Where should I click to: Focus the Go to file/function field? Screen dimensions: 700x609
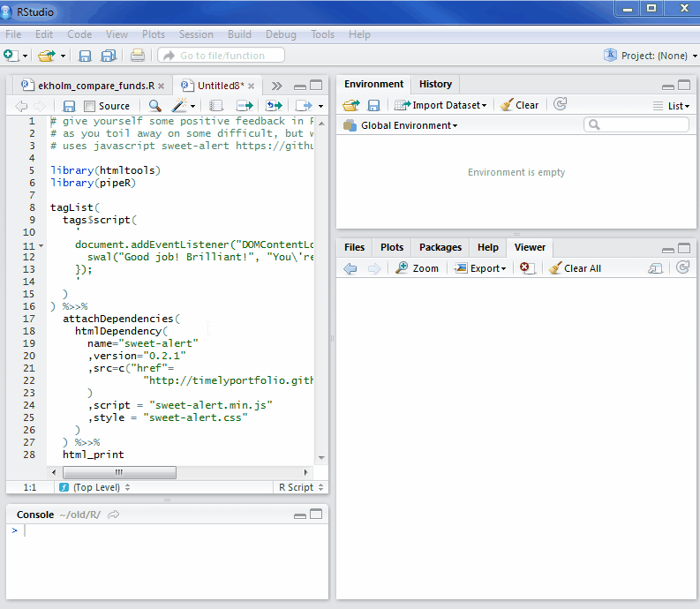[222, 56]
